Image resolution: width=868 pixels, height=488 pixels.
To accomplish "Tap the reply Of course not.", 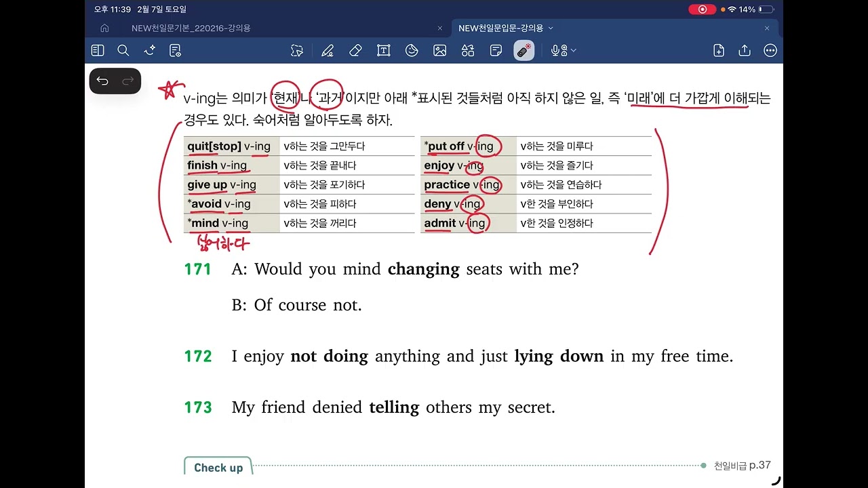I will [x=308, y=305].
